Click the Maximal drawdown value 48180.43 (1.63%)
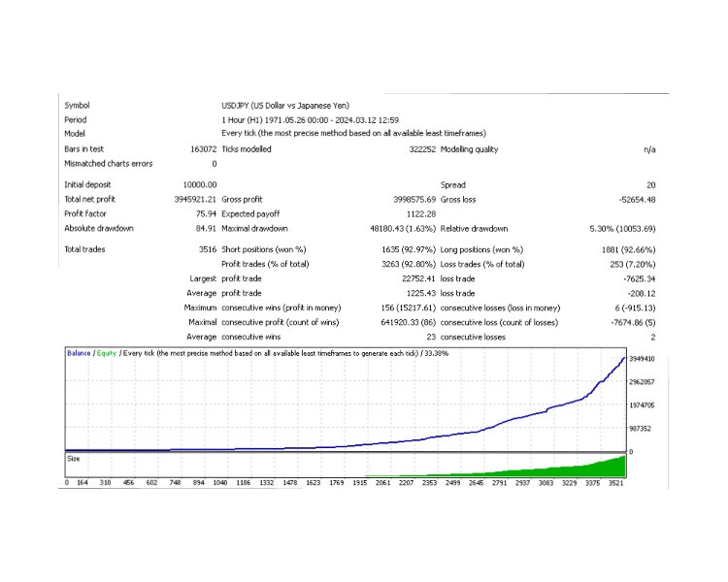 point(403,228)
